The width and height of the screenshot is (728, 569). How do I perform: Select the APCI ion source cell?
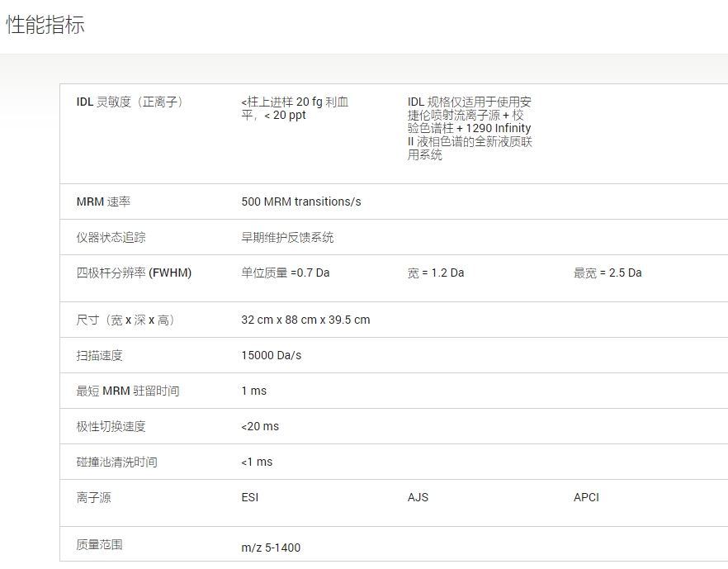(586, 497)
